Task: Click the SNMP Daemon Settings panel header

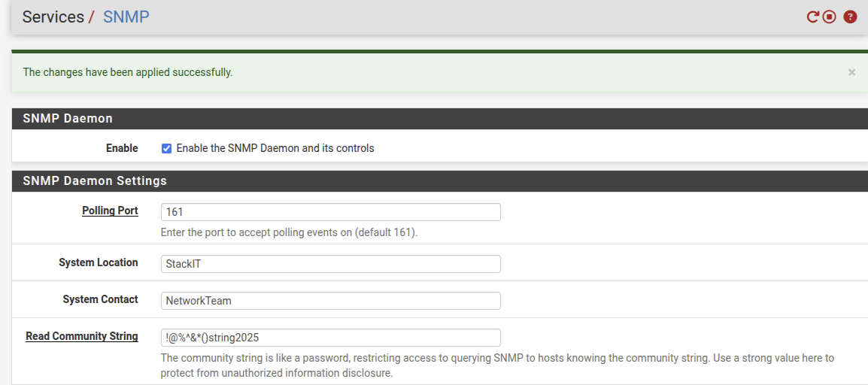Action: coord(95,180)
